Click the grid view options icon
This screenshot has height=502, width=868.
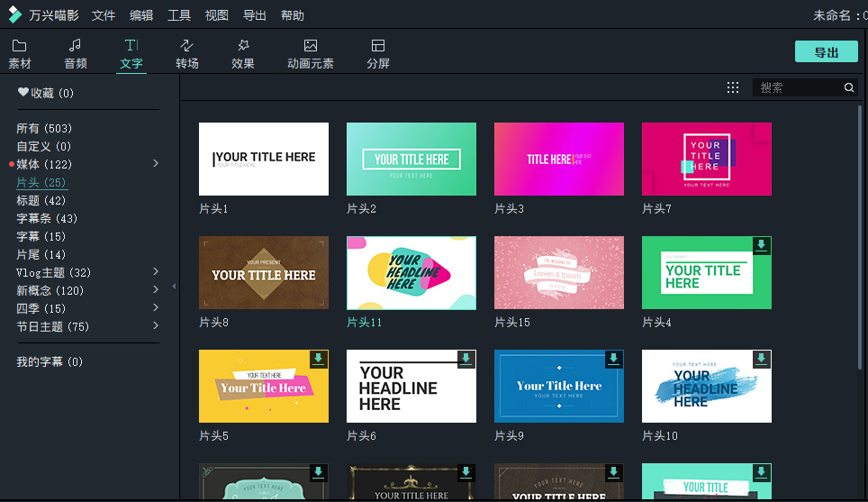click(733, 87)
